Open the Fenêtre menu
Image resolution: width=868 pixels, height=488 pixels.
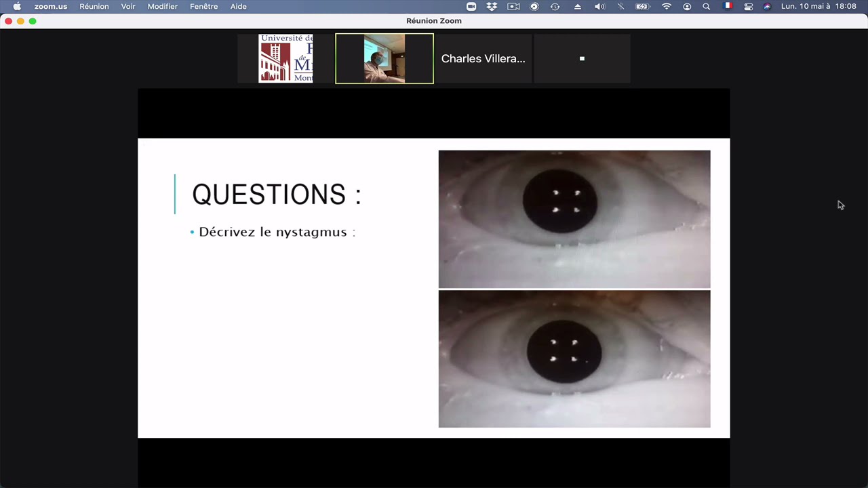coord(204,6)
